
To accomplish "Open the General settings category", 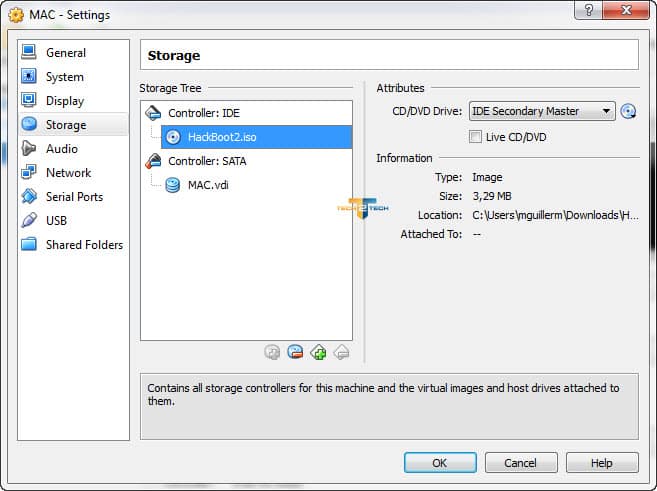I will click(x=66, y=53).
